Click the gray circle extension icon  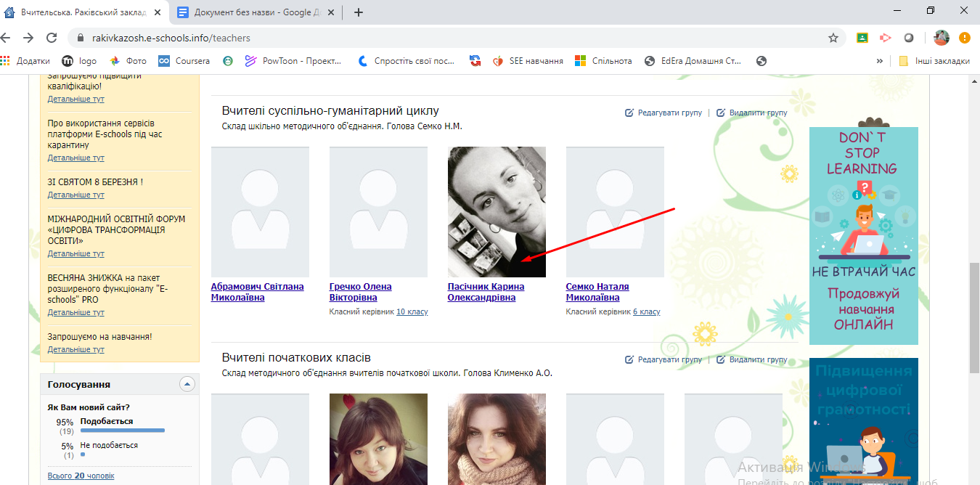point(908,38)
